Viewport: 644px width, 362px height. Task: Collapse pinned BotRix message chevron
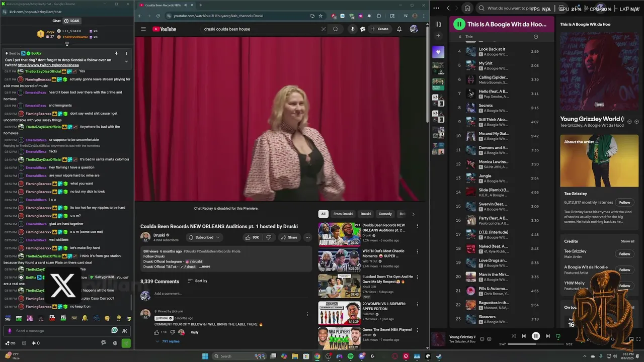click(x=126, y=61)
